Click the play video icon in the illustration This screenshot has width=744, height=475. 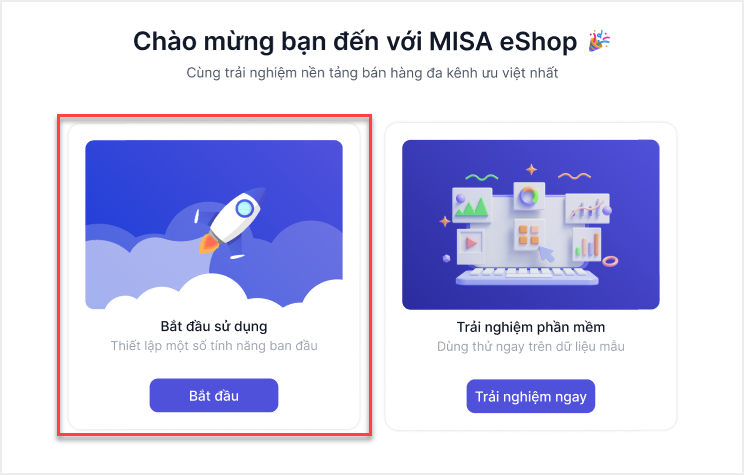click(x=471, y=244)
